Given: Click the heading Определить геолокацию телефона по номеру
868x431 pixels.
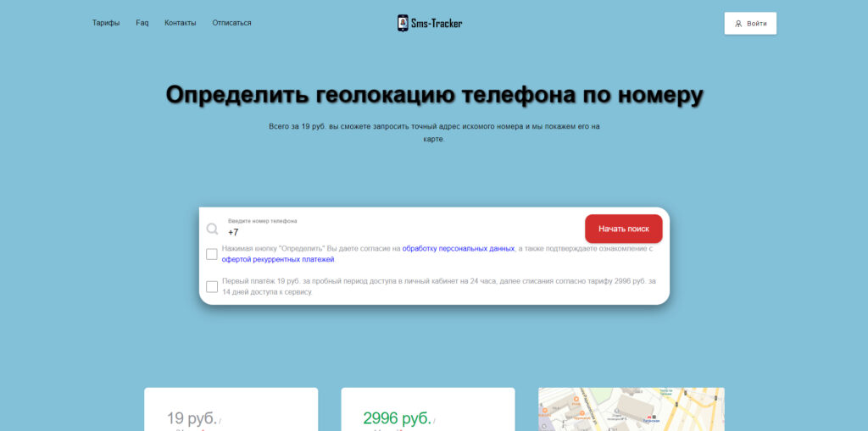Looking at the screenshot, I should 435,95.
